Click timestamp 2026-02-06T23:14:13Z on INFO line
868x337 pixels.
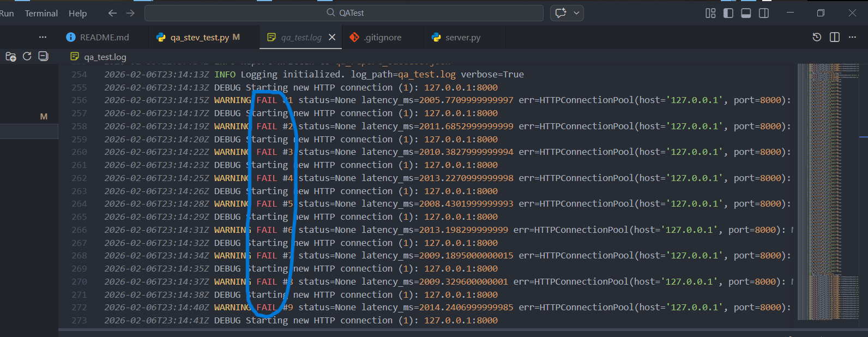(157, 74)
